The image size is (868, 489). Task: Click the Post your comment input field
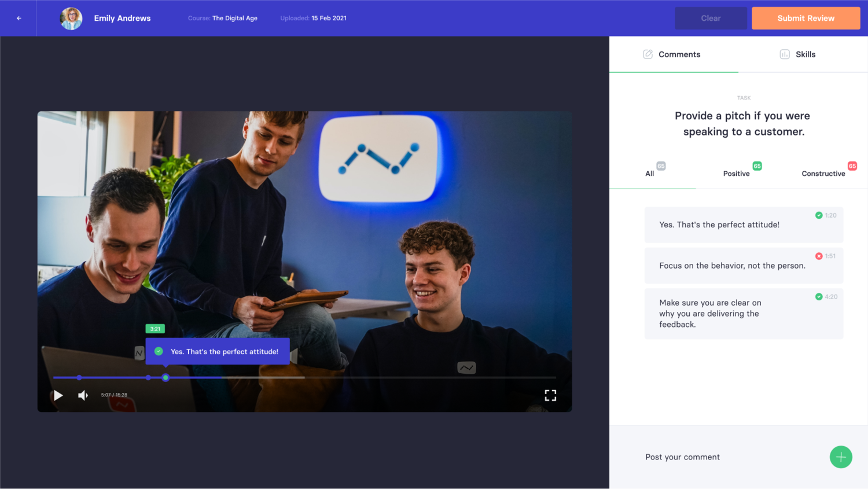click(x=683, y=457)
